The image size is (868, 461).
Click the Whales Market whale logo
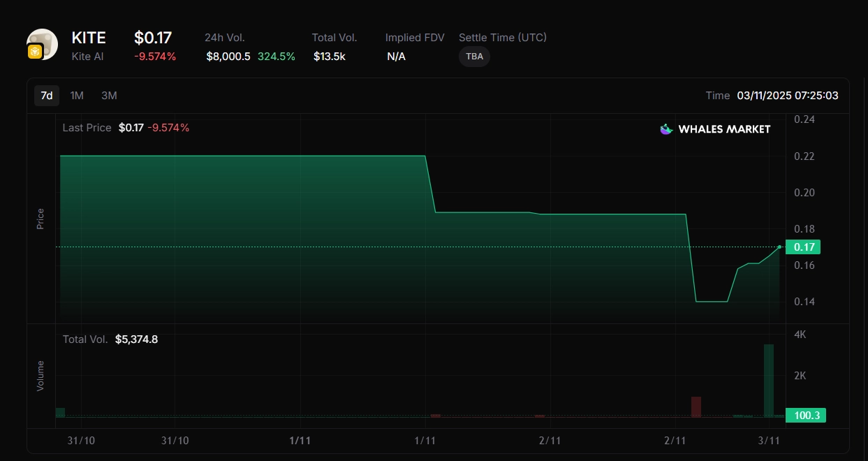666,129
